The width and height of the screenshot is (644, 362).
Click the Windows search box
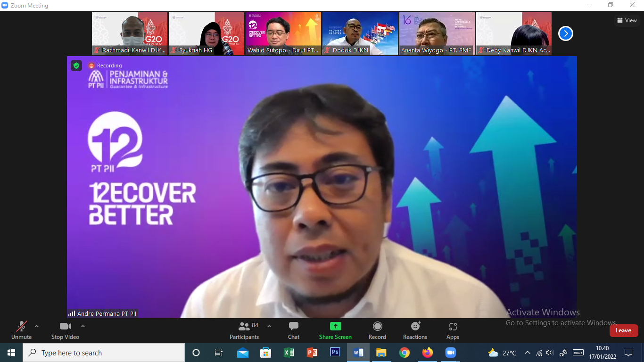pos(104,353)
